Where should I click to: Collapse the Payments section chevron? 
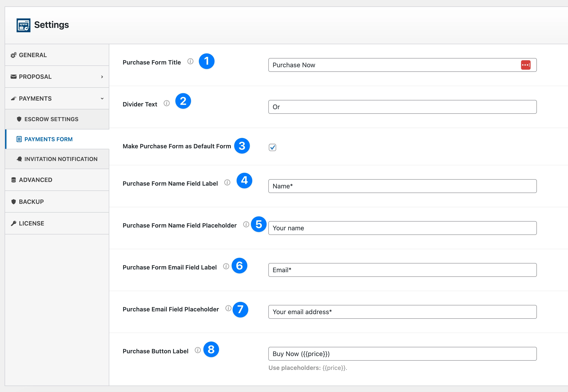tap(102, 99)
